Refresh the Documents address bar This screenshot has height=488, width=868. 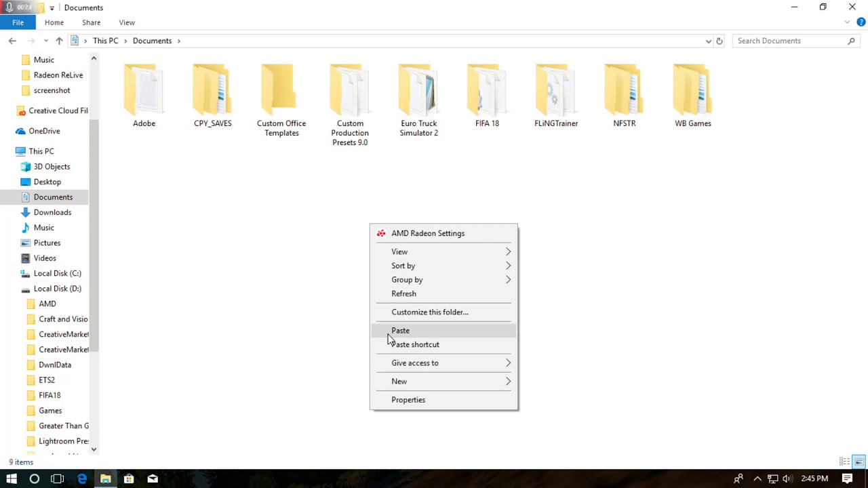[x=719, y=41]
